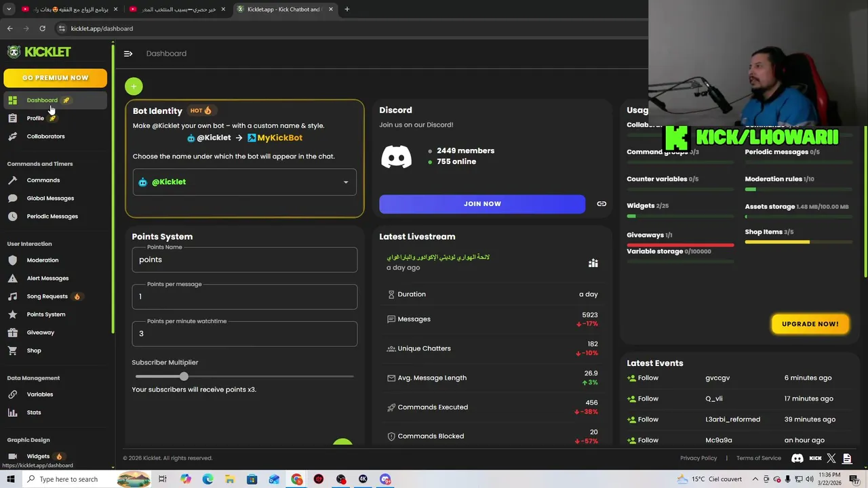
Task: Click the latest livestream stats icon
Action: (x=593, y=263)
